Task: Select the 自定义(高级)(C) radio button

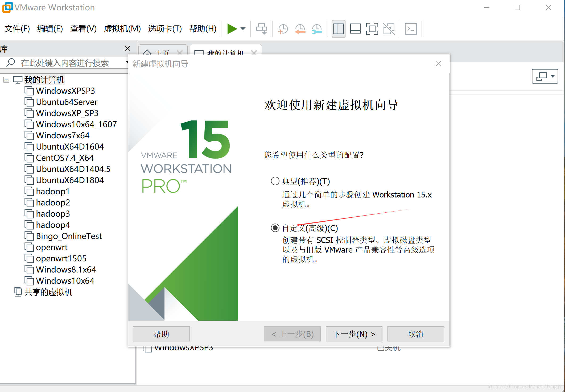Action: [x=275, y=228]
